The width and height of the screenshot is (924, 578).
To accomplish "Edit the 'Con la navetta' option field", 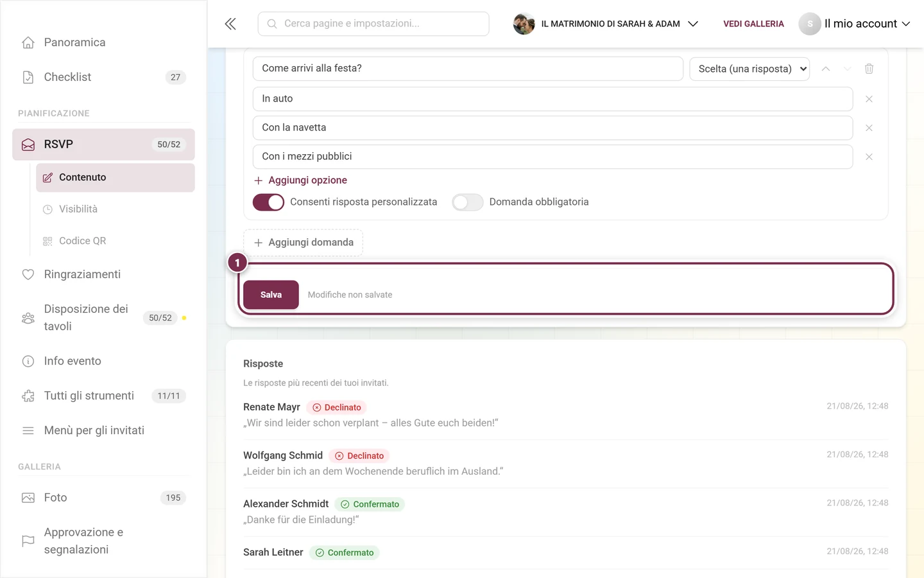I will pos(552,128).
